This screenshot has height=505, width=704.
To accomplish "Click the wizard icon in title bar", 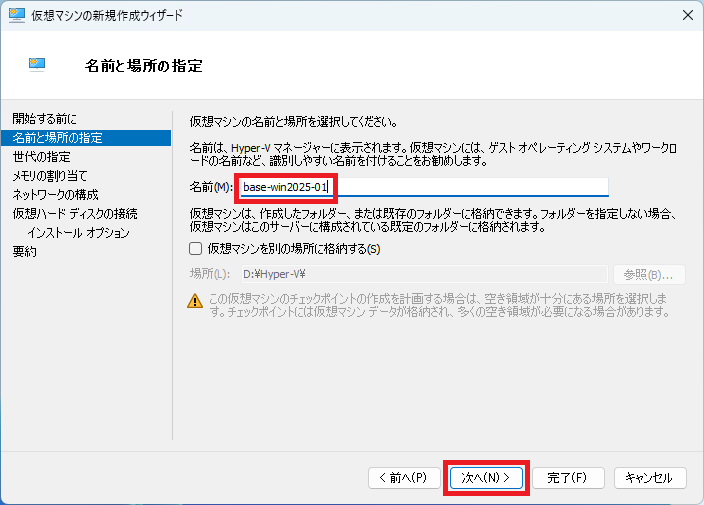I will (17, 15).
